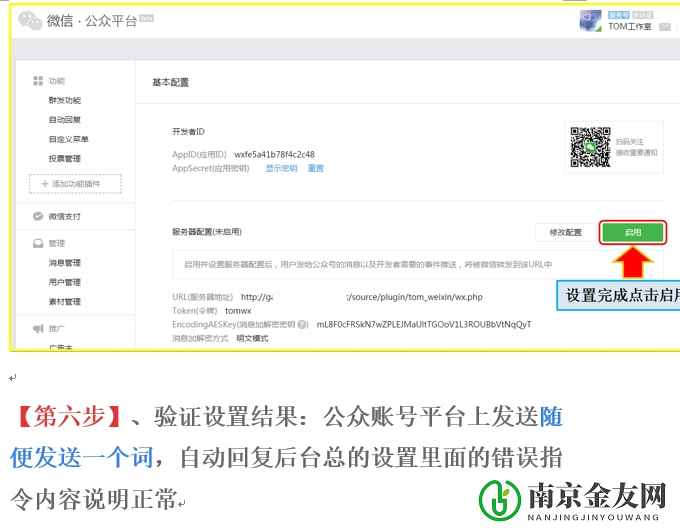Click the QR code image
The image size is (680, 532).
pos(590,147)
